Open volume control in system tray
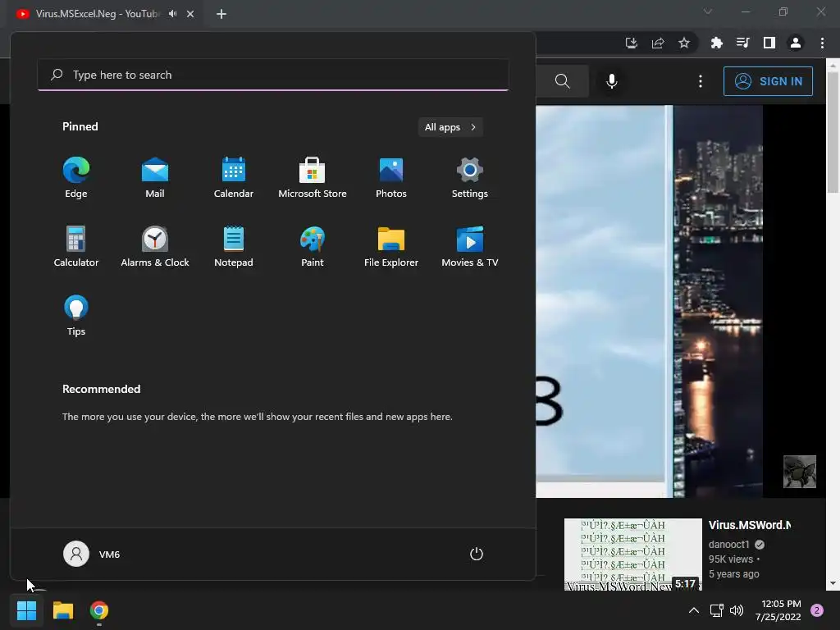Screen dimensions: 840x630 (737, 610)
